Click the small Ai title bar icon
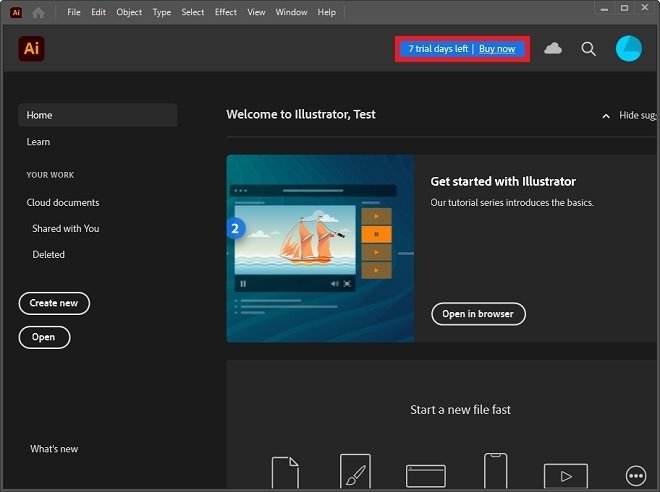 pos(16,13)
